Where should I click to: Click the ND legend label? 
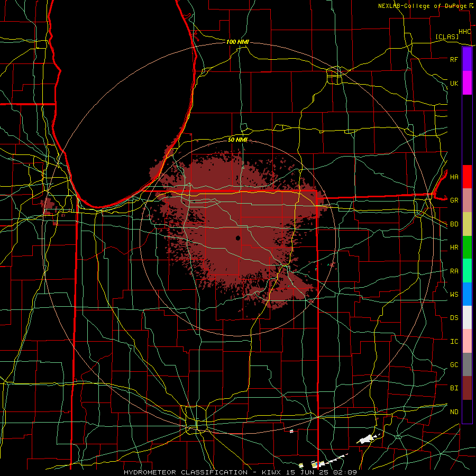(x=454, y=412)
